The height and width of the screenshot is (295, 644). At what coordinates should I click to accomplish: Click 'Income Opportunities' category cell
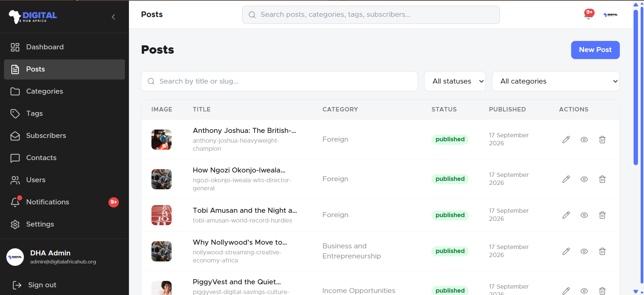359,291
